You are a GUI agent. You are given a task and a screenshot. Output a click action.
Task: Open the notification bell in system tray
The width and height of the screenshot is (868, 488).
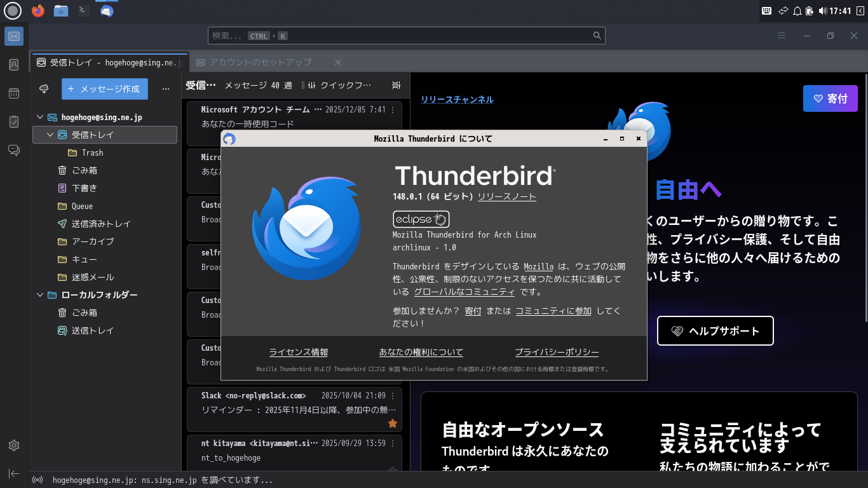[797, 11]
